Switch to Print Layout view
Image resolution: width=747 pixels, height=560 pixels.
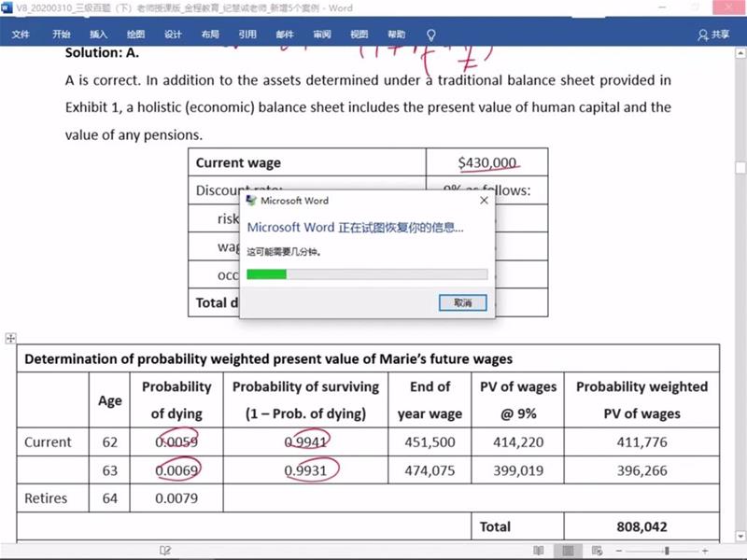567,551
